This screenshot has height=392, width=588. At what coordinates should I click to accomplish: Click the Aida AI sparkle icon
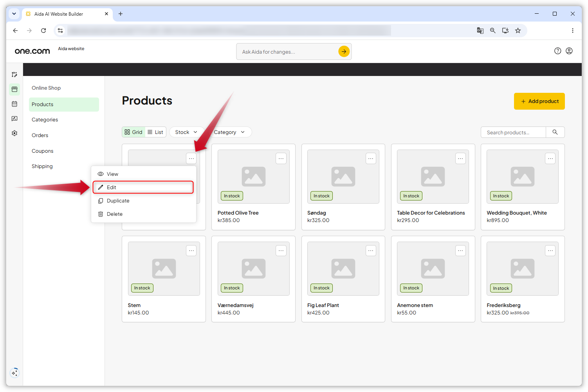point(14,372)
